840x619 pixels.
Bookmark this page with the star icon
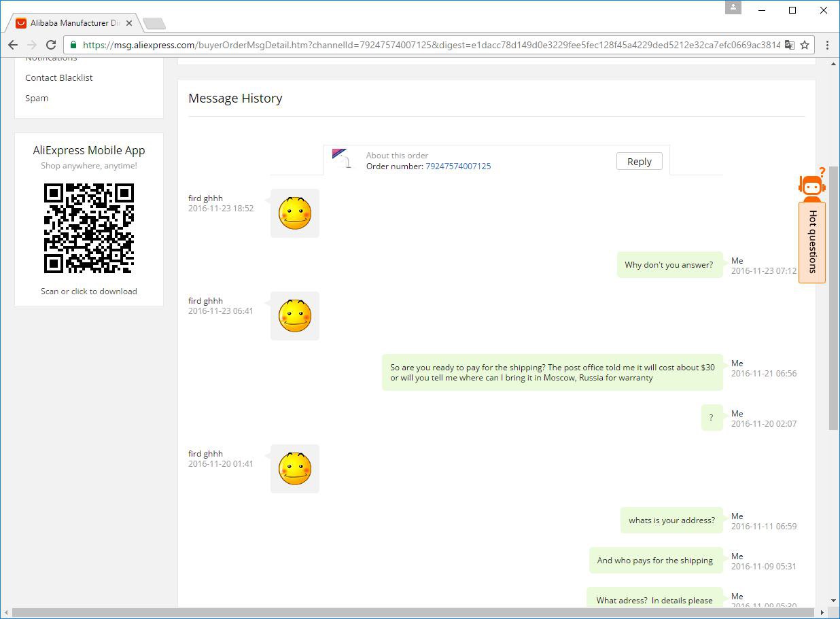click(805, 45)
